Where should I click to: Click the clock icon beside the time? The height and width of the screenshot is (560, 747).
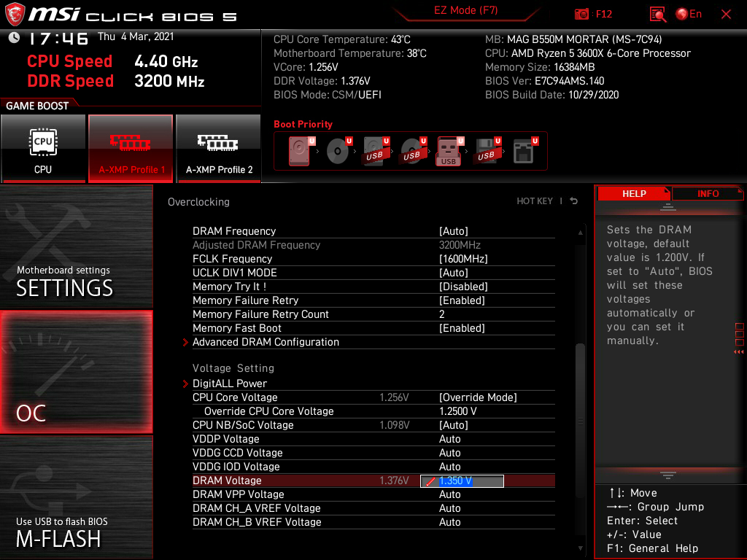(14, 38)
